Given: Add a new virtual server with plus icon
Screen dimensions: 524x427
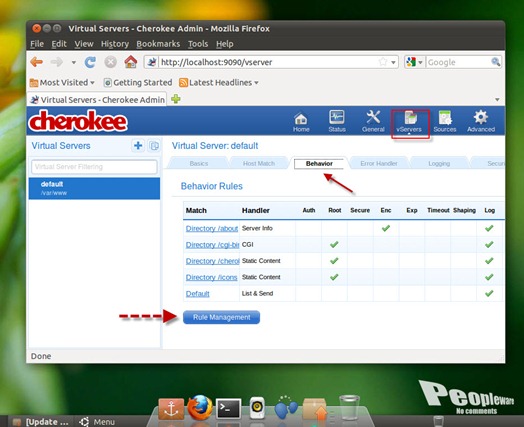Looking at the screenshot, I should pos(138,145).
